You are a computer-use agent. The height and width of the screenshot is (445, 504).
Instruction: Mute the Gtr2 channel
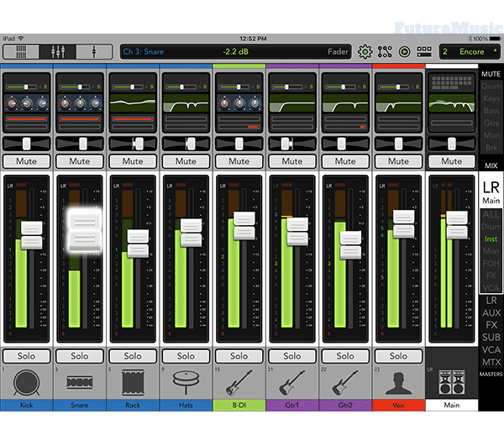(345, 161)
